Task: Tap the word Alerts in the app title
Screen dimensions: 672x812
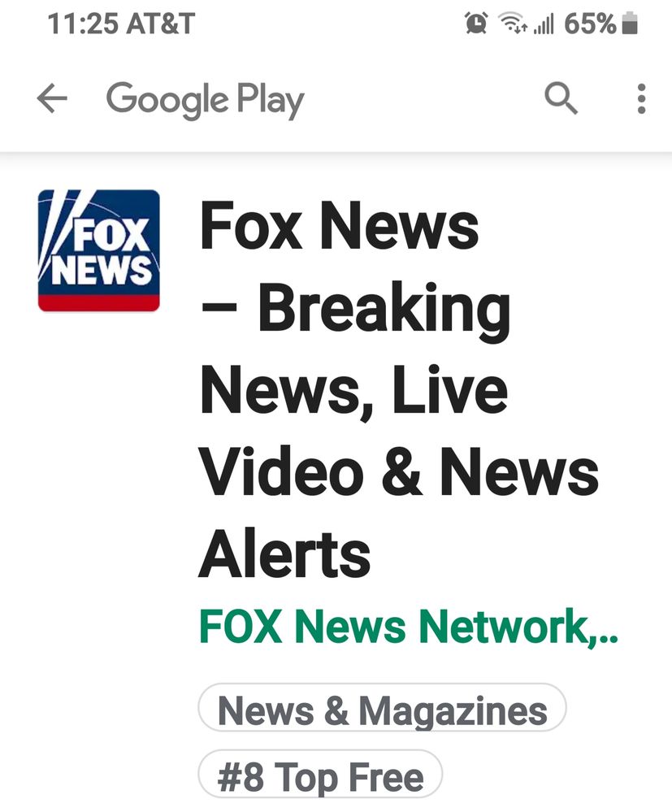Action: click(x=284, y=554)
